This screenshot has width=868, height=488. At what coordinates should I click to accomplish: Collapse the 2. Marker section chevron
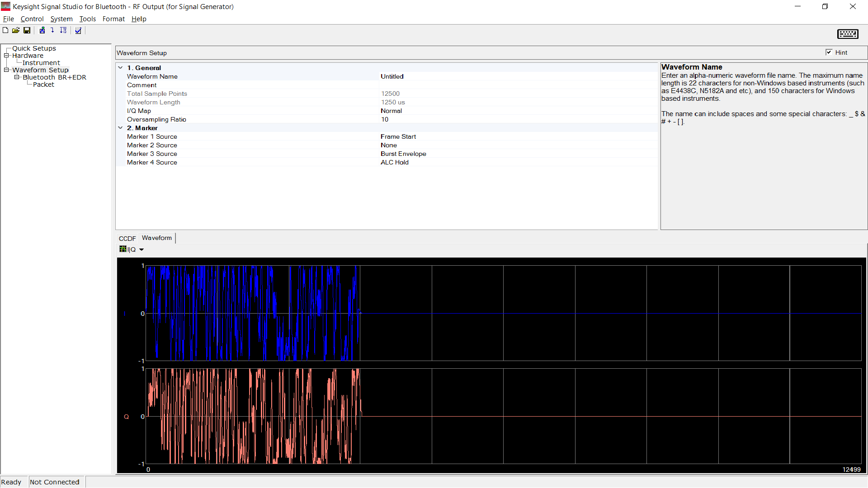coord(121,128)
